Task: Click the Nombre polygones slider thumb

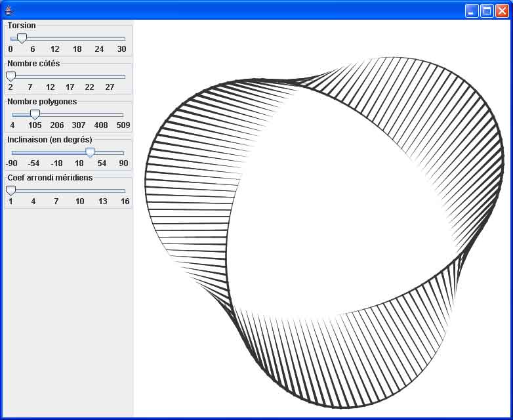Action: [x=35, y=115]
